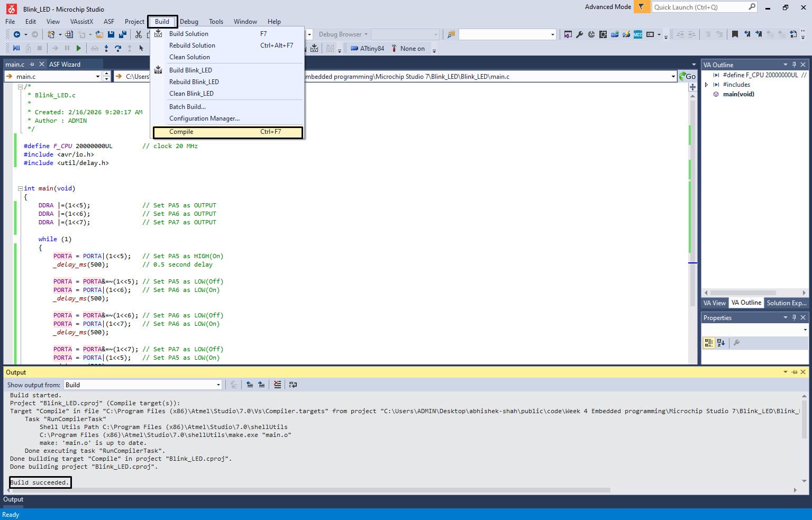
Task: Toggle Alphabetical sort in Properties panel
Action: (721, 343)
